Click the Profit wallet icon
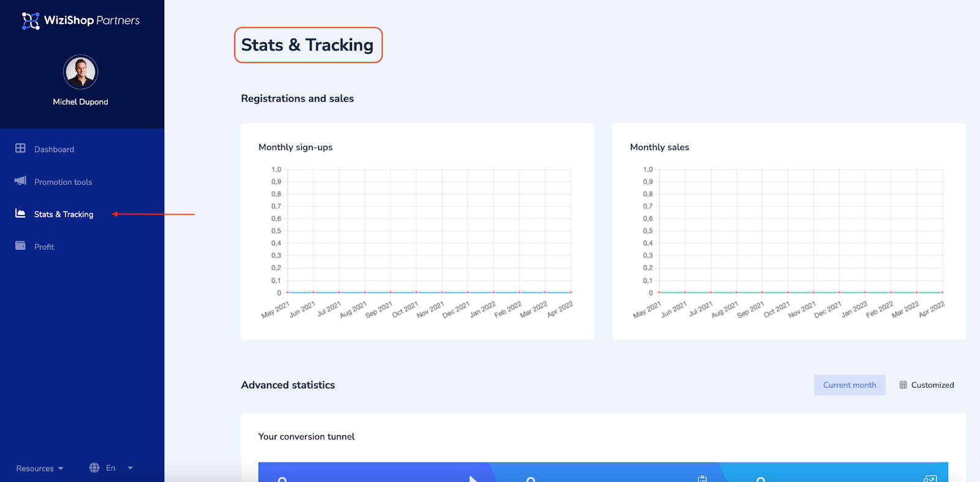The width and height of the screenshot is (980, 482). click(x=20, y=246)
